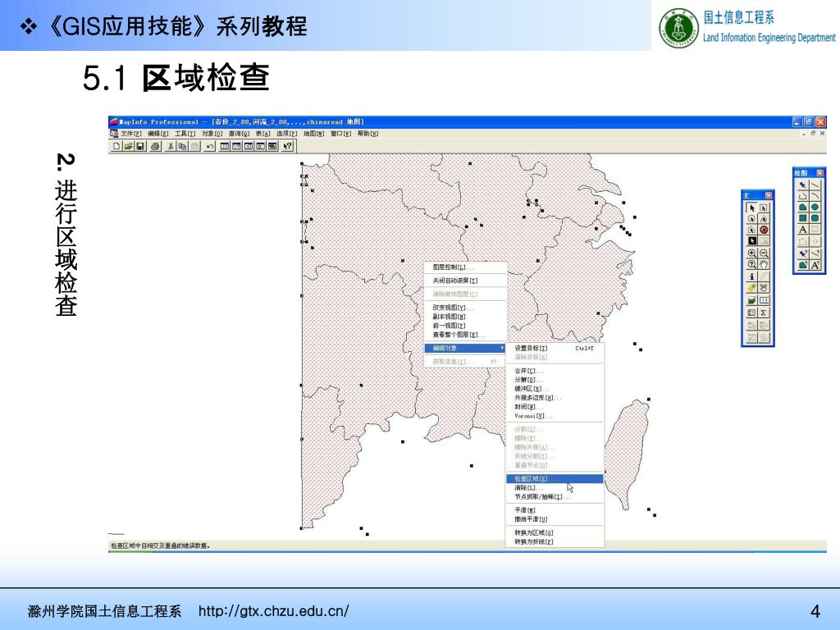The image size is (840, 630).
Task: Click the Open Table folder icon
Action: tap(128, 146)
